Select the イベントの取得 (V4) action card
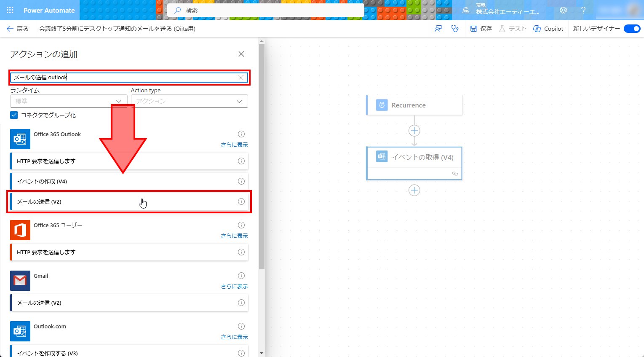The image size is (644, 357). 414,163
